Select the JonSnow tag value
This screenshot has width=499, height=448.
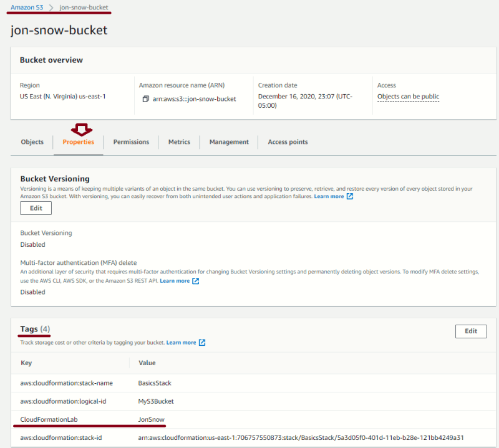tap(151, 419)
